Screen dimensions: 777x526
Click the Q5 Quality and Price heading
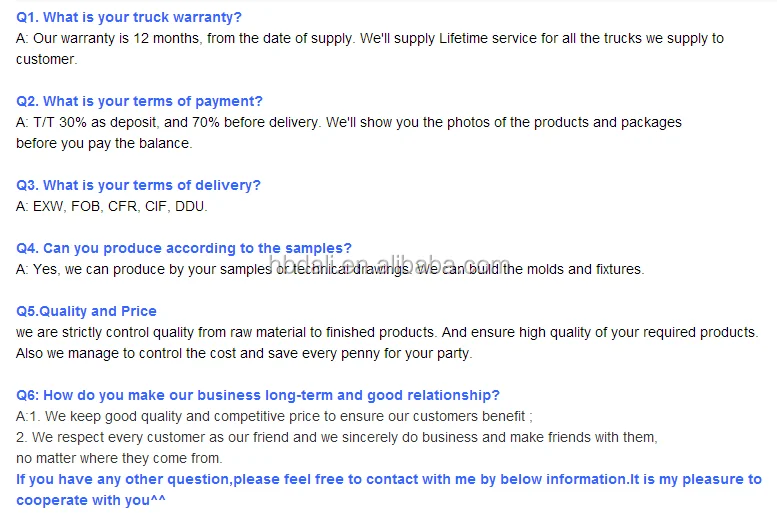tap(86, 311)
